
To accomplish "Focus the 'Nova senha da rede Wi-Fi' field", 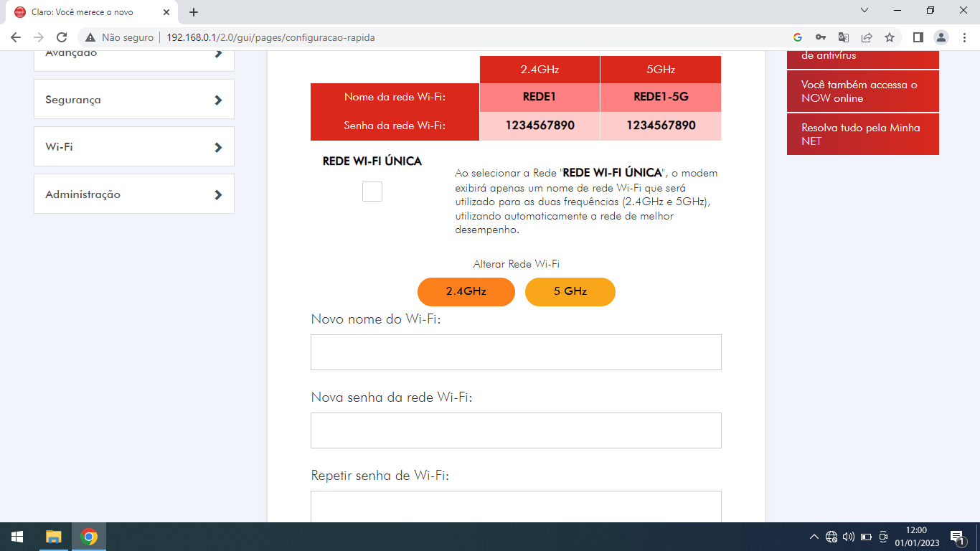I will pyautogui.click(x=516, y=430).
